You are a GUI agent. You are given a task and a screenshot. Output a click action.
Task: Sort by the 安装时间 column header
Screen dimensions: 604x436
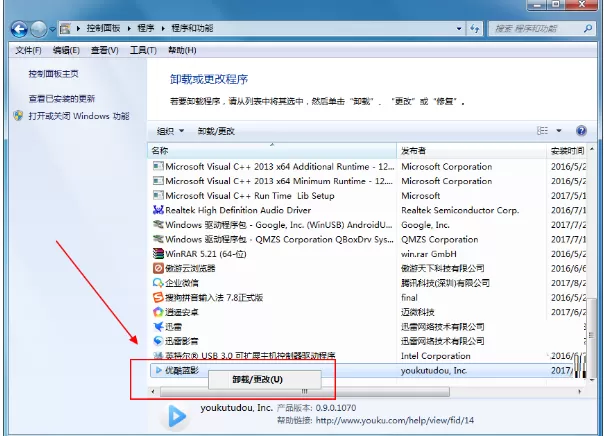coord(567,151)
